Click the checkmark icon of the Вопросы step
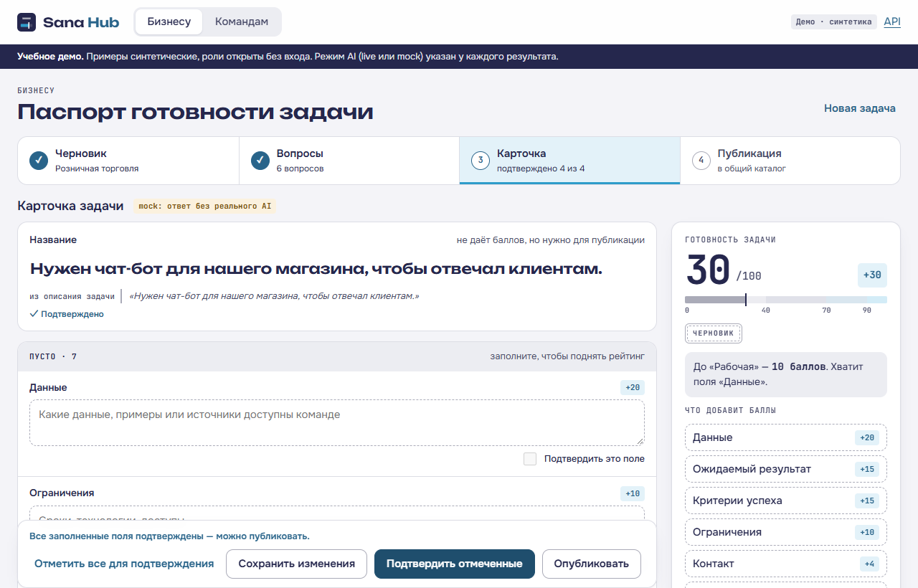 (260, 161)
